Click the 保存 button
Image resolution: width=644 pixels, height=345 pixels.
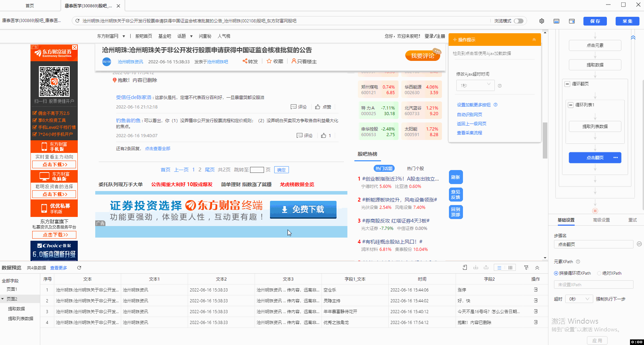(595, 21)
